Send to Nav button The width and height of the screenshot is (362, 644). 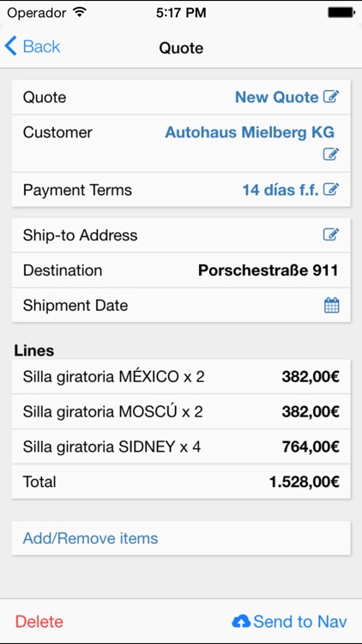pyautogui.click(x=289, y=622)
